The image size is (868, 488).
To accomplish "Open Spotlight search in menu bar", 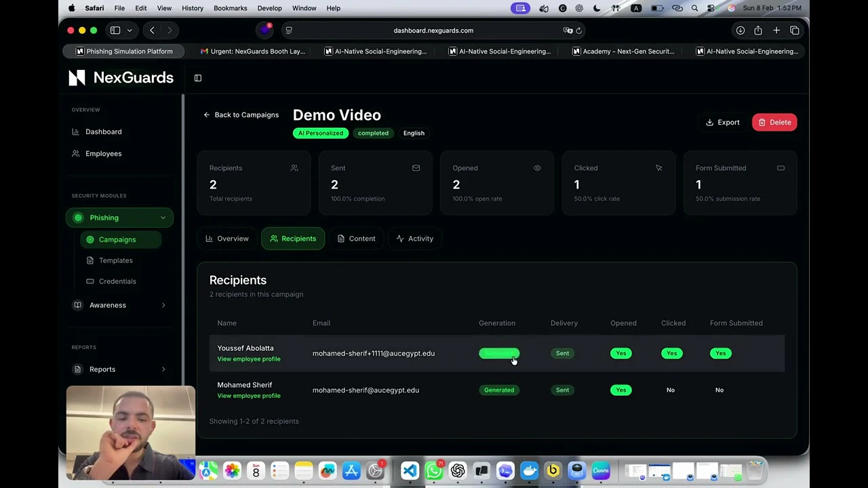I will [x=694, y=8].
